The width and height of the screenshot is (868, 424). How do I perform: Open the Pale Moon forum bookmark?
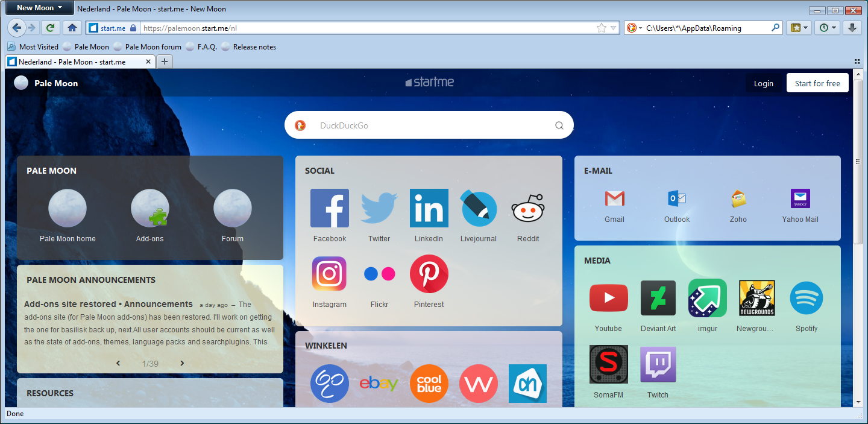147,46
